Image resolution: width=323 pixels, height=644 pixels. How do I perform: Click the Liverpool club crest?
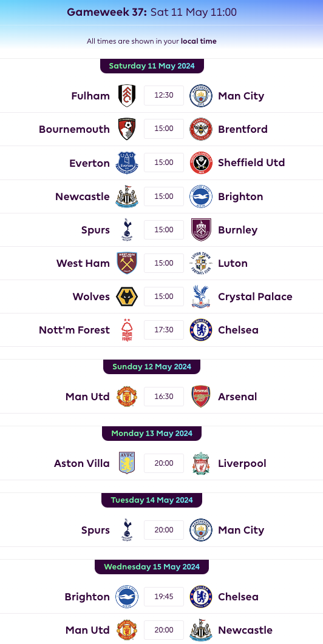point(201,463)
